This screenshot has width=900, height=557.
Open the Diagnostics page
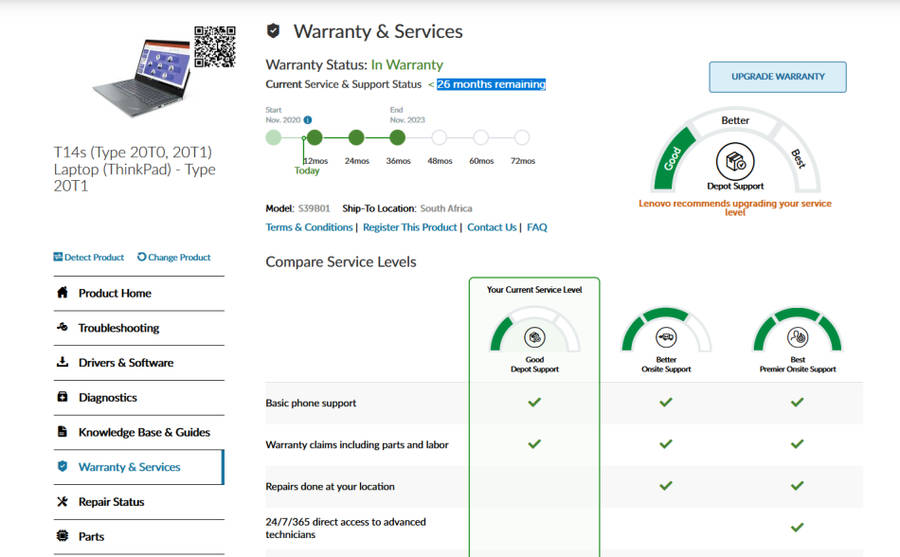coord(107,398)
